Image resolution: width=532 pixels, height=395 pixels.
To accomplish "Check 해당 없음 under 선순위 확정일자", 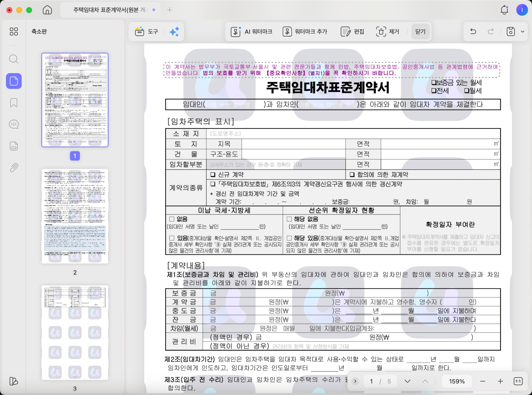I will (x=289, y=219).
